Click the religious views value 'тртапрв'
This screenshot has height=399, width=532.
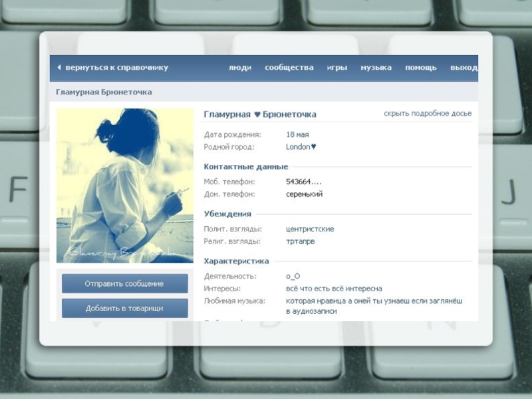pos(300,241)
